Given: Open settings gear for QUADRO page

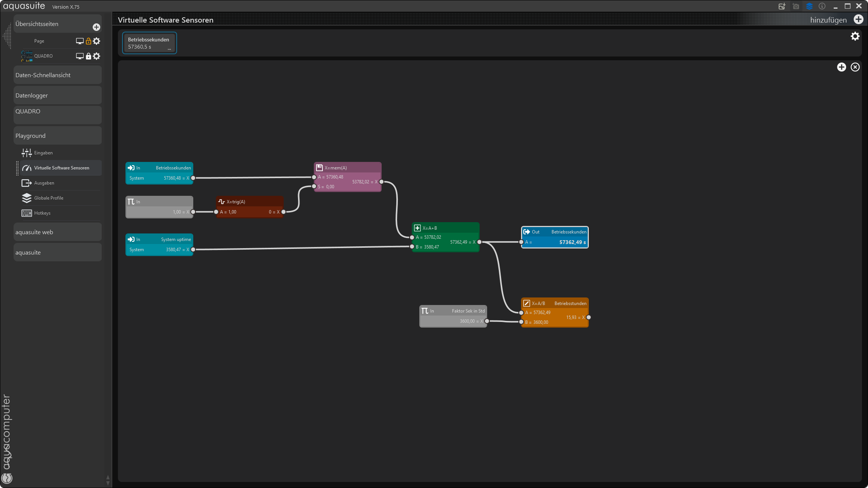Looking at the screenshot, I should pyautogui.click(x=96, y=56).
